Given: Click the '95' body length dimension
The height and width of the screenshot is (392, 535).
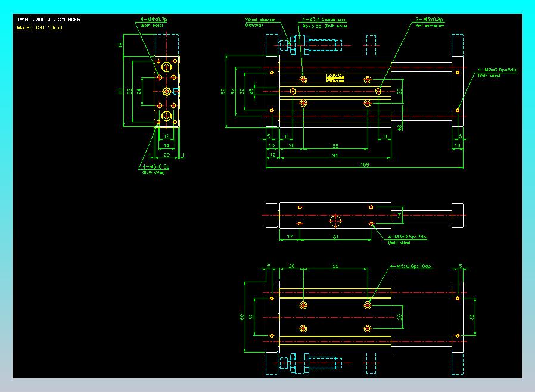Looking at the screenshot, I should pos(335,155).
